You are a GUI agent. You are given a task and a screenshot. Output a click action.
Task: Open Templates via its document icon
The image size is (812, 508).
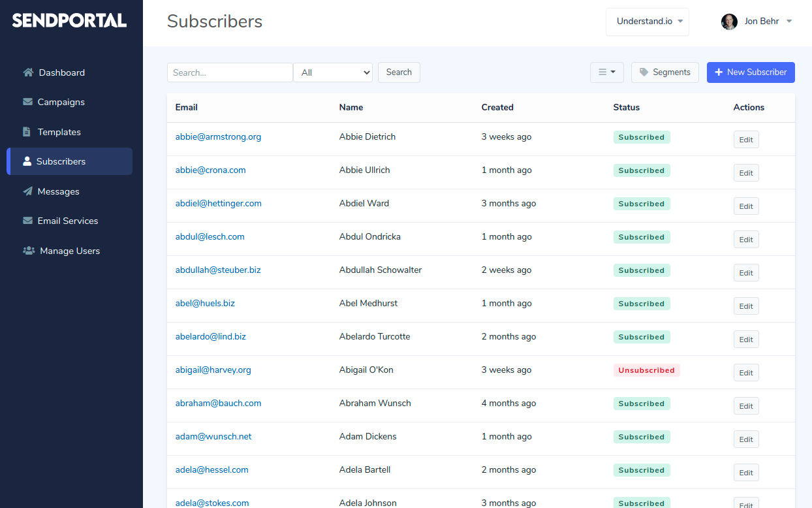click(27, 131)
